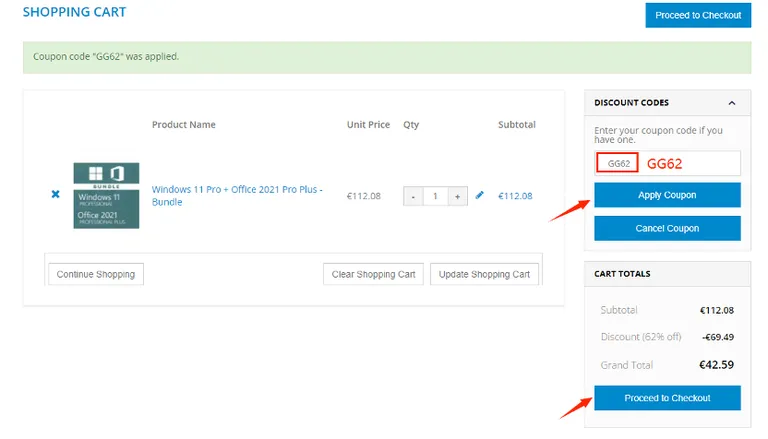
Task: Update the shopping cart
Action: coord(484,274)
